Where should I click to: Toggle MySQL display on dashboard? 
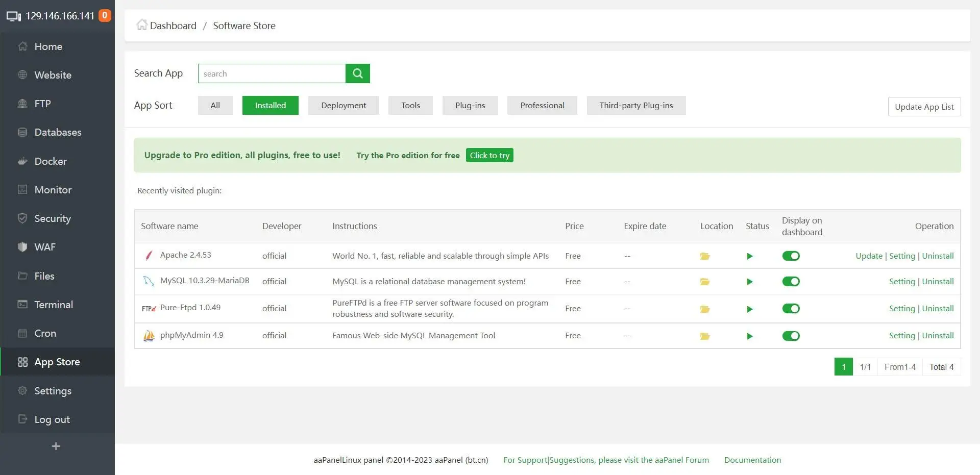point(791,282)
